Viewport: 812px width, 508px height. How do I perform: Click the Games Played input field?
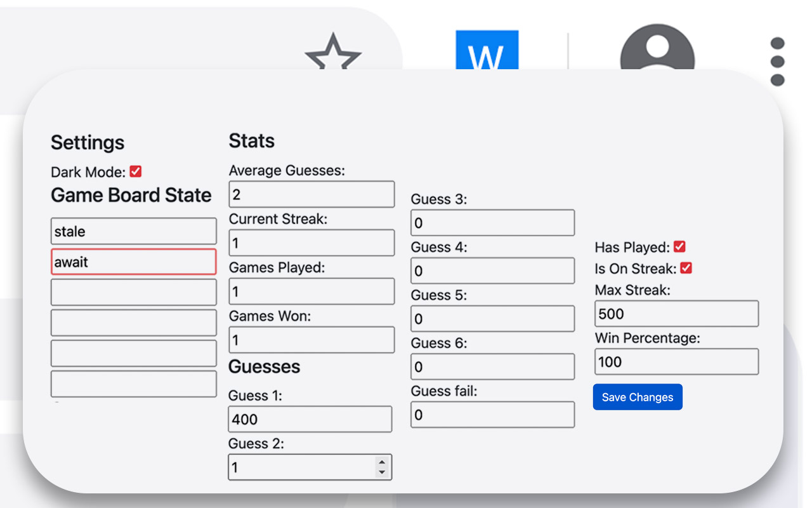click(x=311, y=291)
